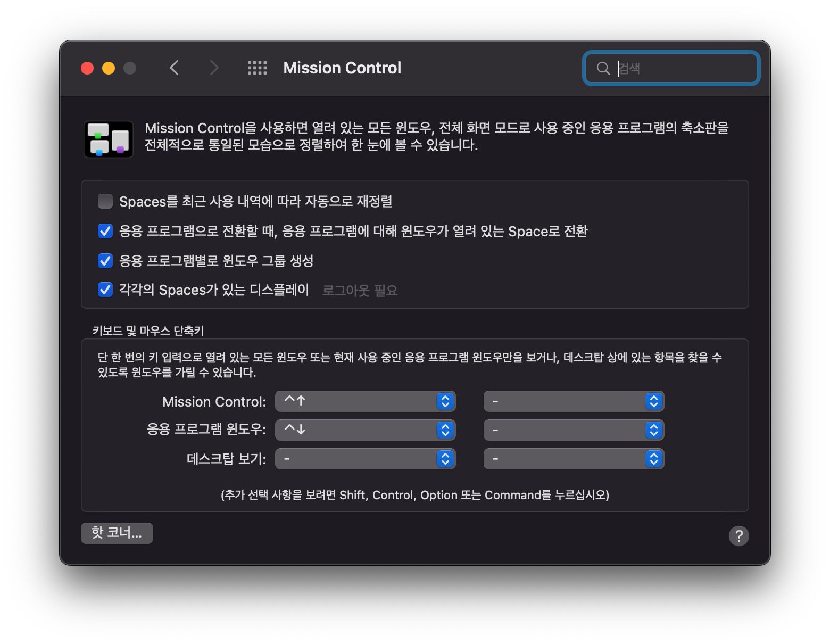This screenshot has width=830, height=644.
Task: Go forward with the right chevron
Action: [x=214, y=68]
